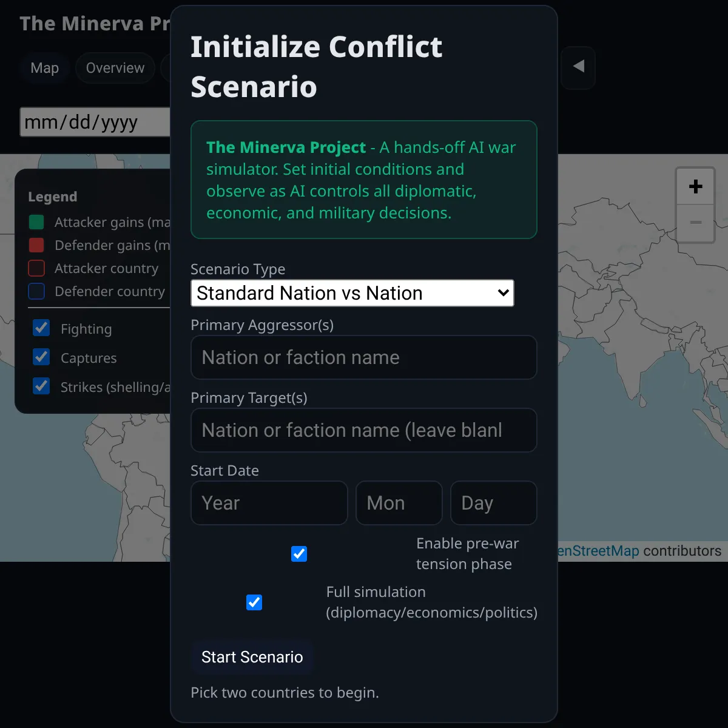Click the Defender gains red swatch

coord(36,245)
